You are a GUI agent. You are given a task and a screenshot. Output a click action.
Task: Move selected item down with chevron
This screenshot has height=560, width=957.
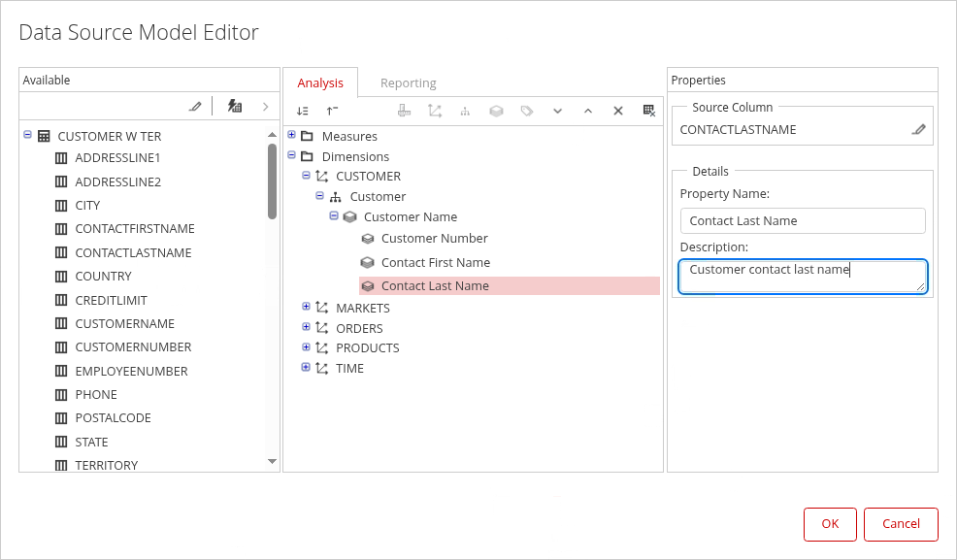coord(557,112)
